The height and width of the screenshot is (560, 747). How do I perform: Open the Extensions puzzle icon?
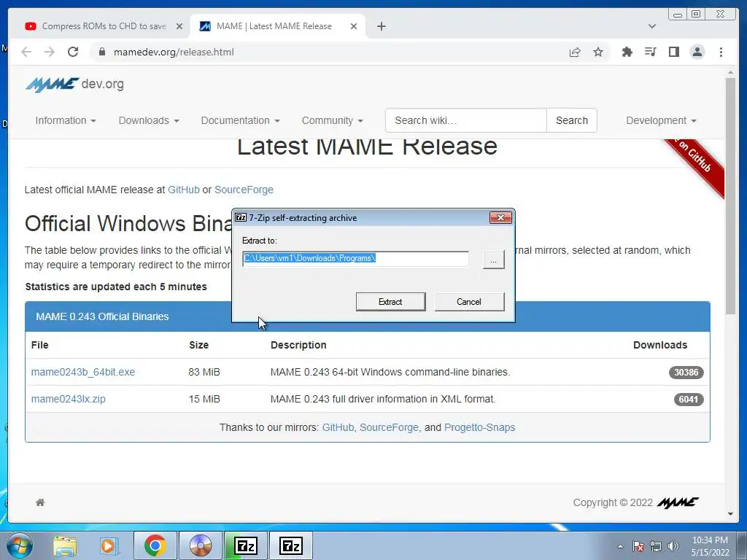click(x=627, y=52)
